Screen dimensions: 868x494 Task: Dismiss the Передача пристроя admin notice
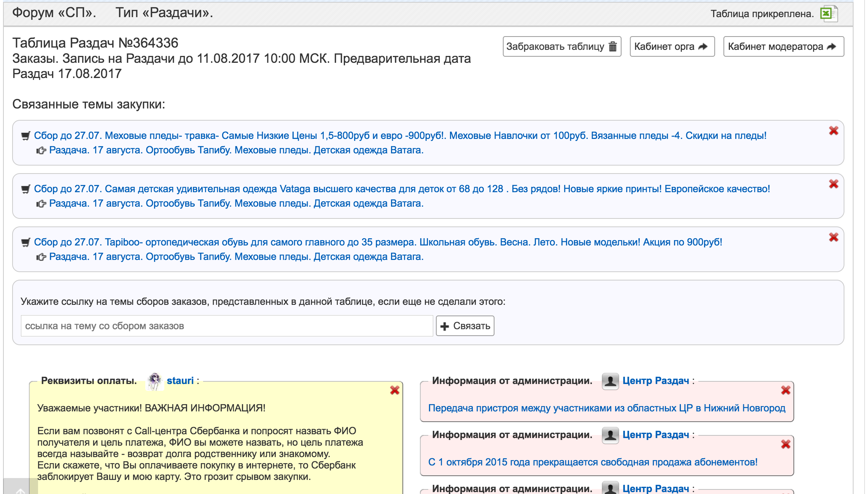click(x=785, y=390)
